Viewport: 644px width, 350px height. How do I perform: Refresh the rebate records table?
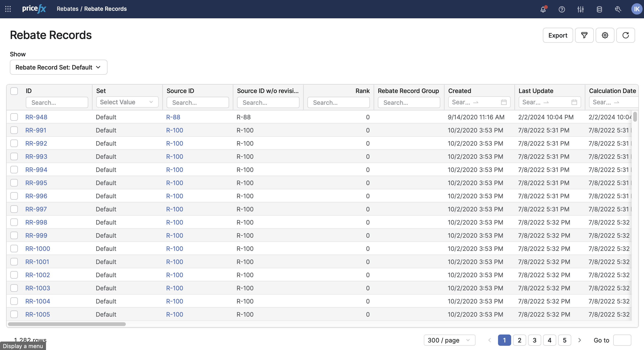[x=625, y=35]
